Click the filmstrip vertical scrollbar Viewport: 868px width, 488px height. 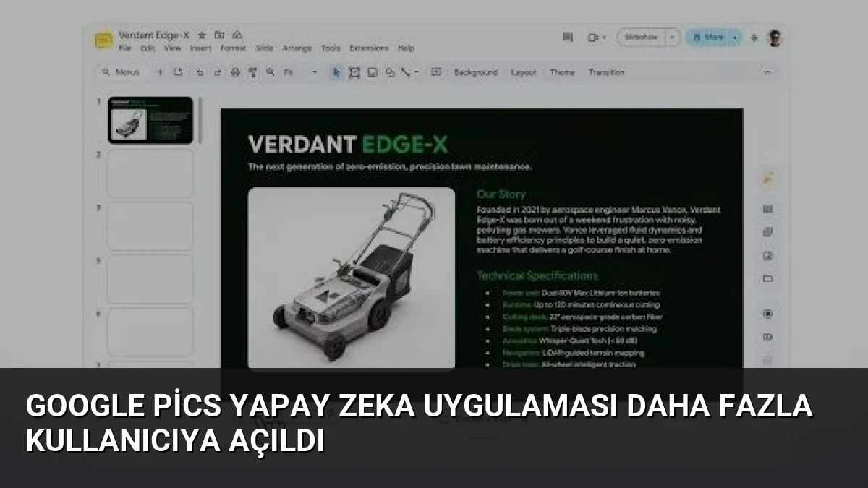pyautogui.click(x=202, y=120)
